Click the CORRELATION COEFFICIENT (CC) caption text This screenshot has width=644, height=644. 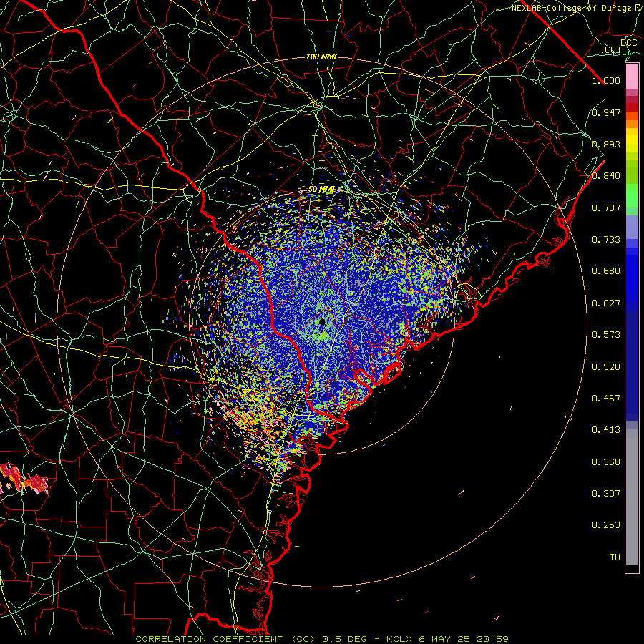225,639
